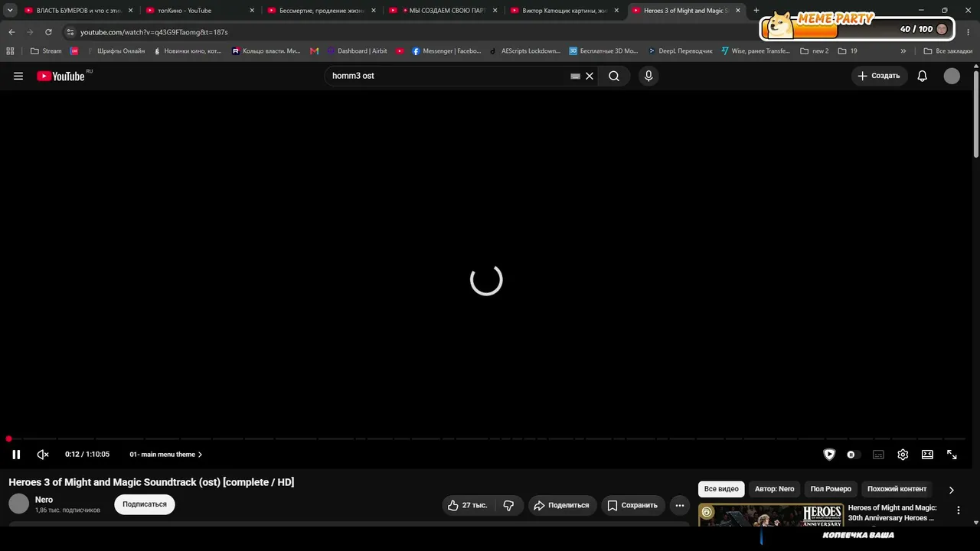Start voice search with the microphone
The width and height of the screenshot is (980, 551).
(648, 76)
